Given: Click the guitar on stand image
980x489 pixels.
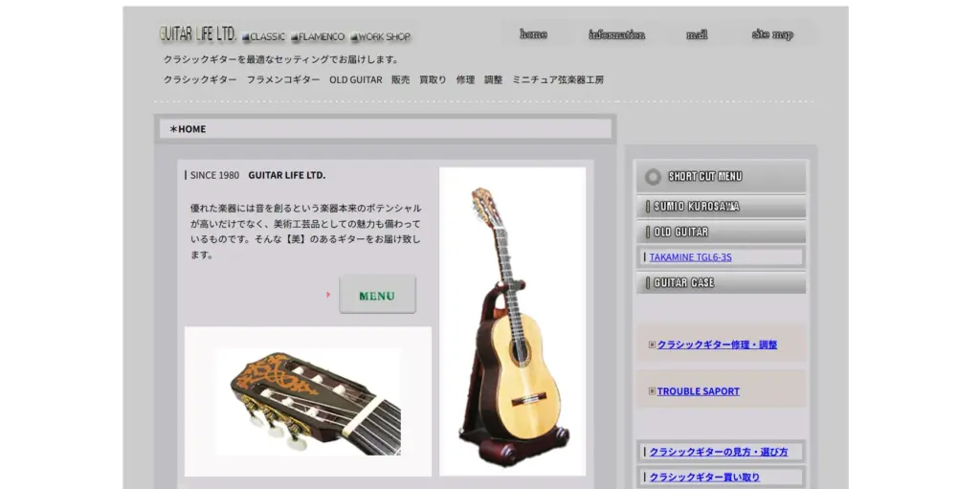Looking at the screenshot, I should [x=513, y=322].
